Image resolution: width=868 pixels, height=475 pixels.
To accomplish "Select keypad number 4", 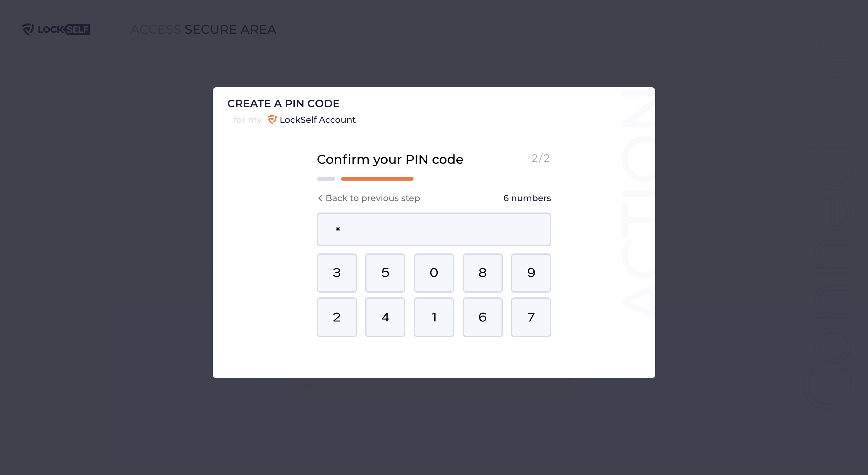I will click(x=385, y=317).
